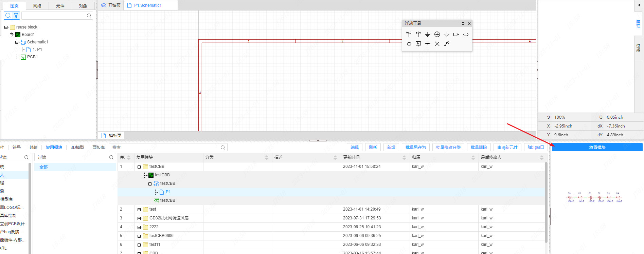Screen dimensions: 644x254
Task: Click the 批量另存为 button
Action: click(x=416, y=148)
